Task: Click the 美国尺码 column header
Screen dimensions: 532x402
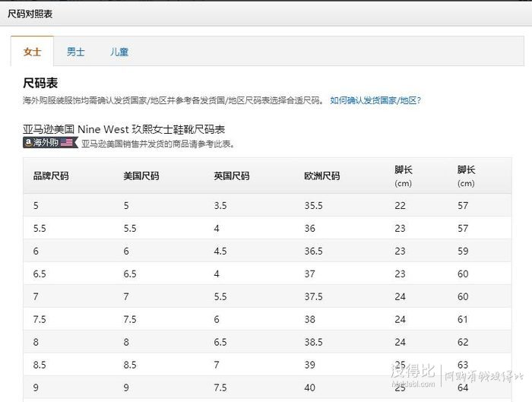Action: (141, 176)
